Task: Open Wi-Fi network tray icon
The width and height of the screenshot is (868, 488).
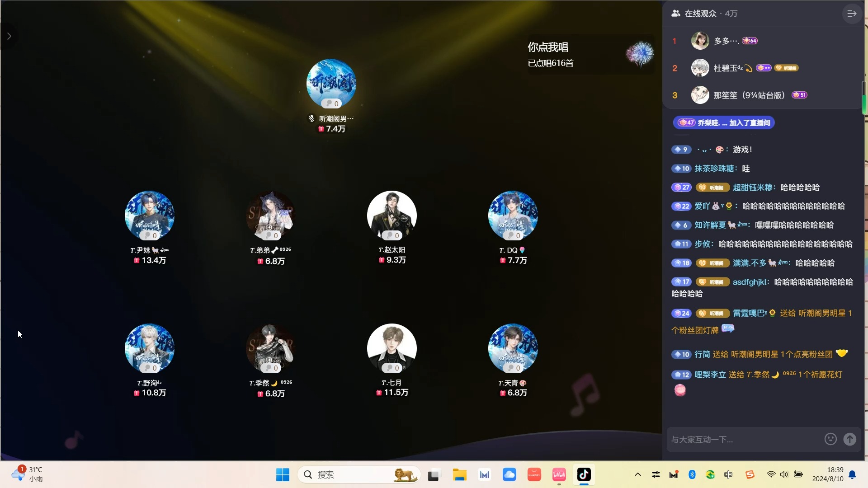Action: coord(771,474)
